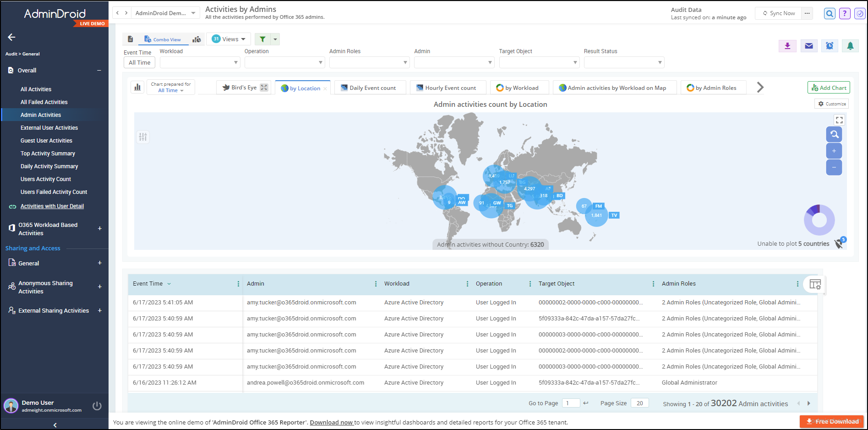The image size is (868, 430).
Task: Select the by Workload chart tab
Action: [519, 87]
